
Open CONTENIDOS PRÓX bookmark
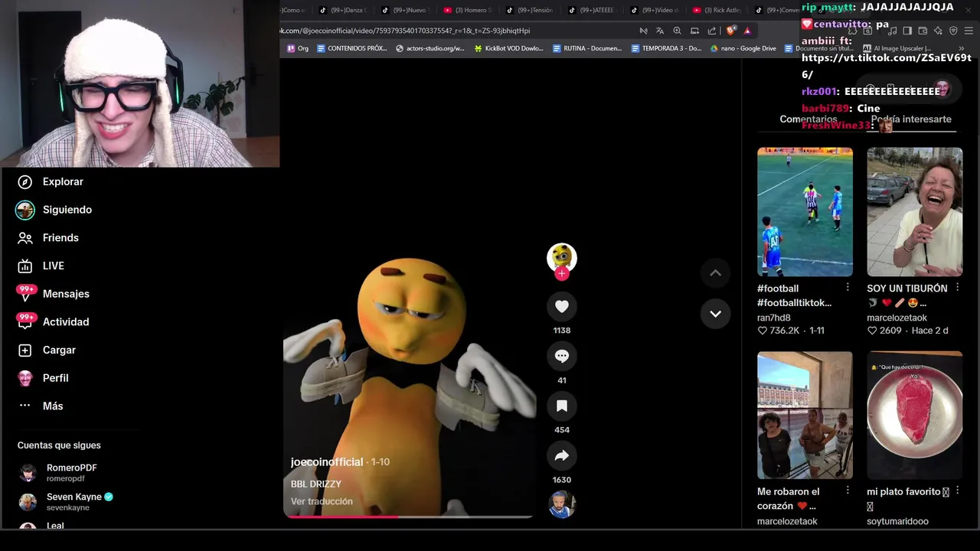(x=352, y=48)
